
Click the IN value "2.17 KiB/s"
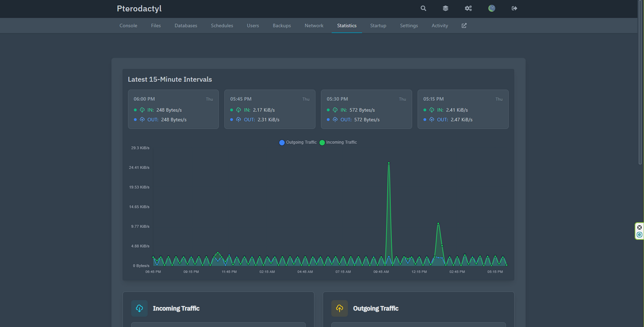[x=264, y=110]
